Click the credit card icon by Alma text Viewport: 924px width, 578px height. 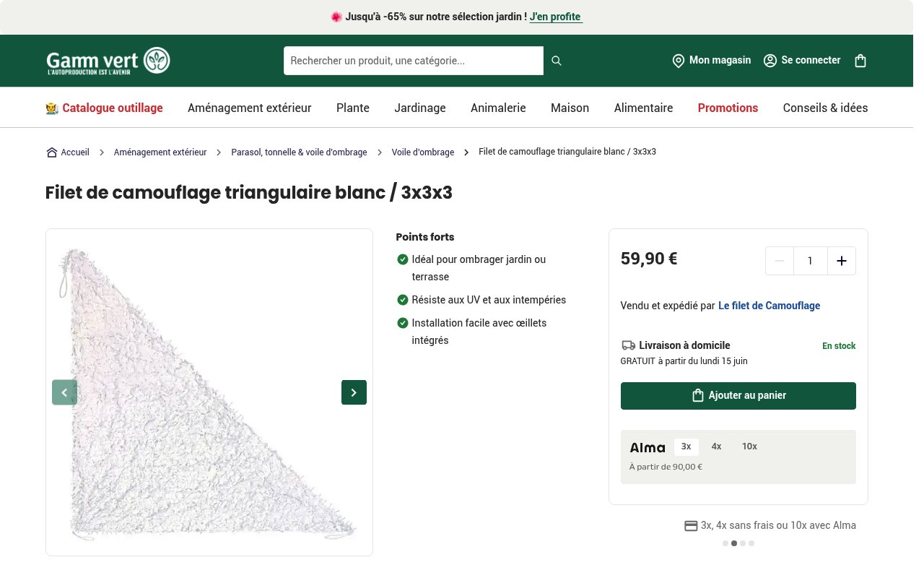(x=691, y=526)
